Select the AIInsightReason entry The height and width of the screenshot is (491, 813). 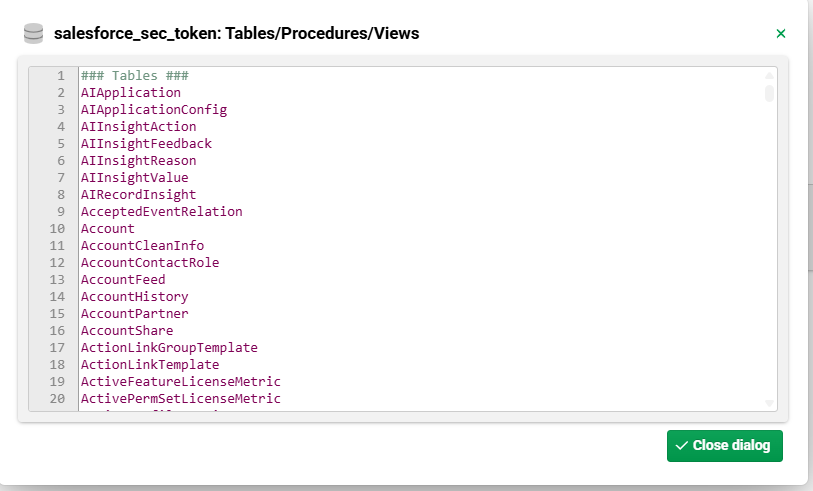pyautogui.click(x=138, y=161)
